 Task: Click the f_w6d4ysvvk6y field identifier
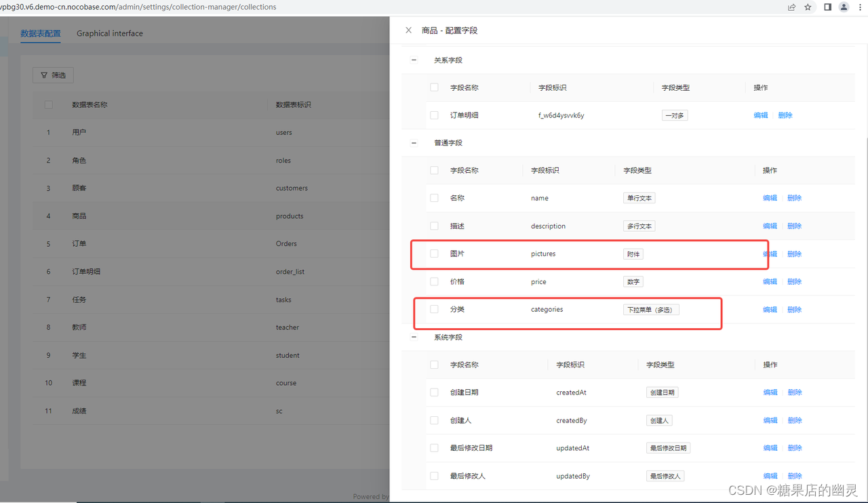561,115
